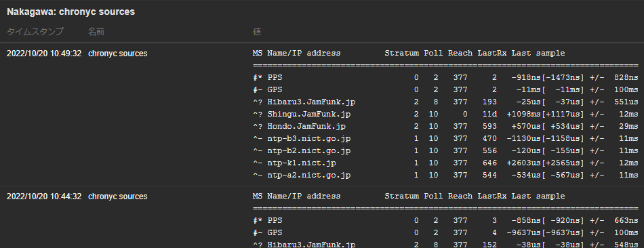Click the ntp-k1.nict.jp source row

click(x=445, y=163)
